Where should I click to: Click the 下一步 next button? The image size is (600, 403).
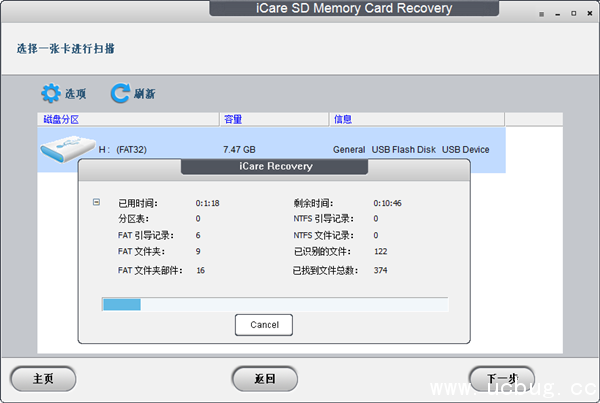coord(502,379)
